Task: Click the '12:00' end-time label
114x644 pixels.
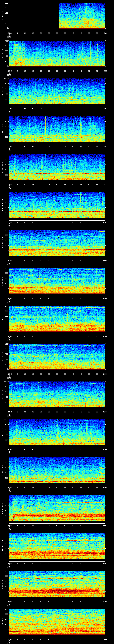Action: pos(105,298)
